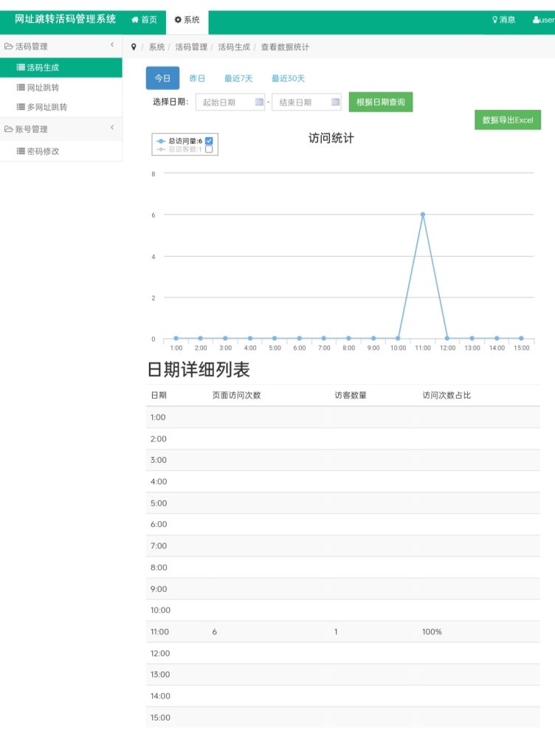The image size is (555, 756).
Task: Select the 最近7天 date range tab
Action: click(238, 78)
